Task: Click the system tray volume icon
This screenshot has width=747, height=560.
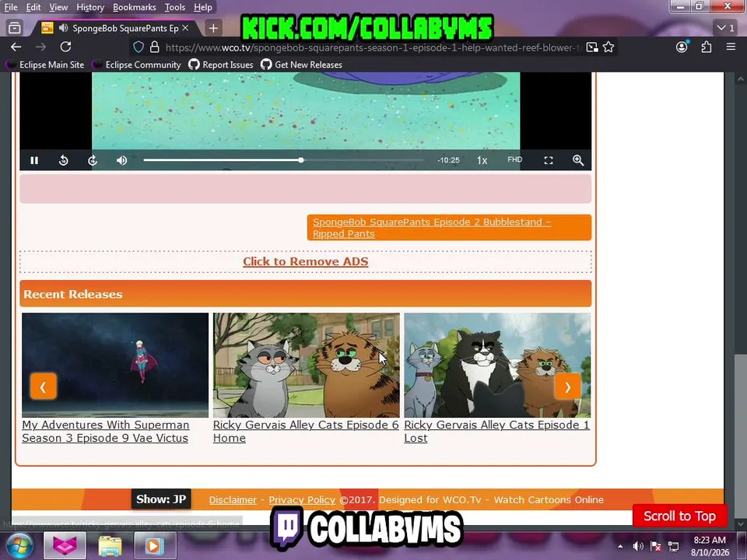Action: (638, 546)
